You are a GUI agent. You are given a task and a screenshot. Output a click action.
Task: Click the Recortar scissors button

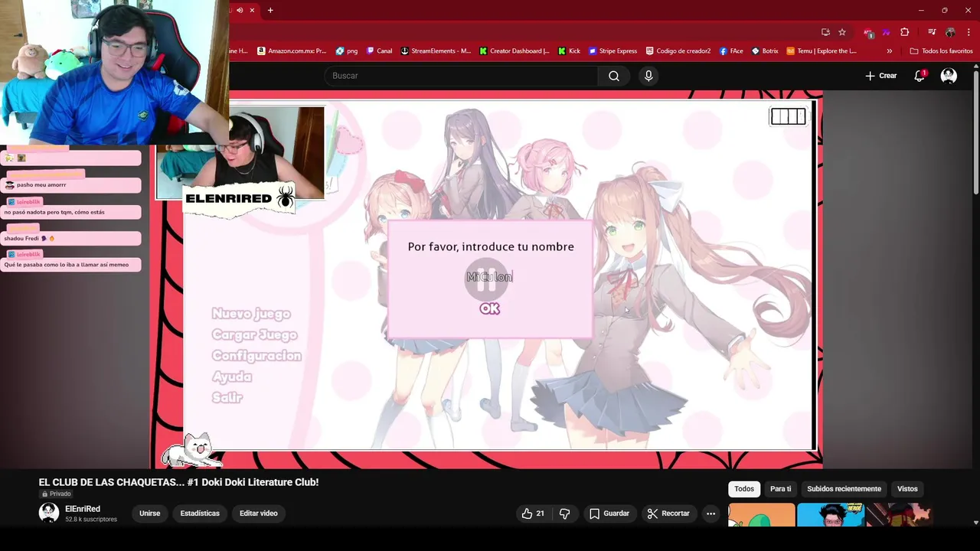click(668, 514)
